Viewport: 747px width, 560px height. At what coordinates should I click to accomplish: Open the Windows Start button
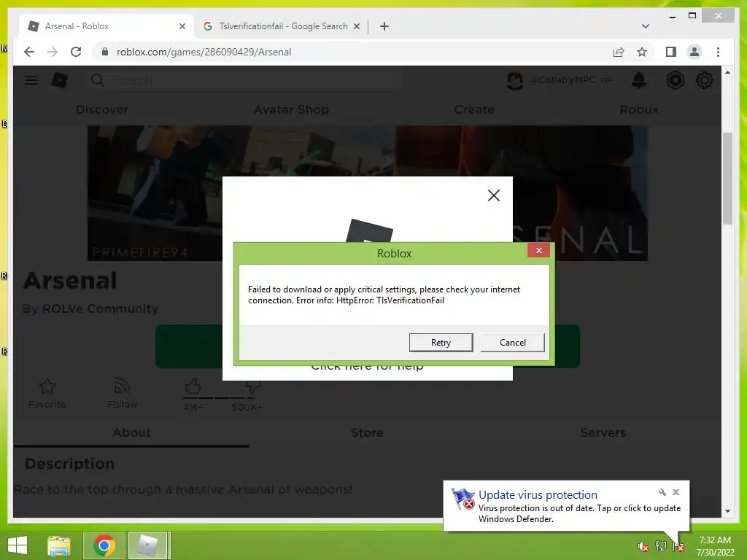tap(18, 545)
